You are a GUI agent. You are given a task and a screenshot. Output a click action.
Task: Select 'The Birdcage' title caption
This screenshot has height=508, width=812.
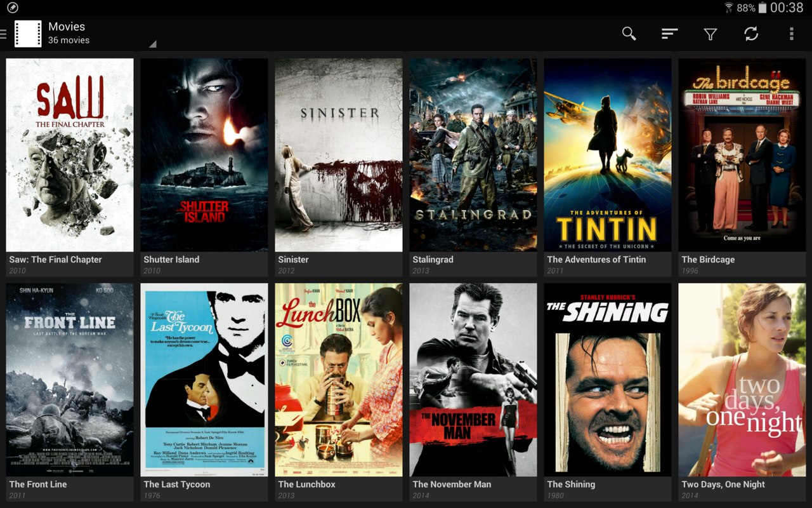708,260
